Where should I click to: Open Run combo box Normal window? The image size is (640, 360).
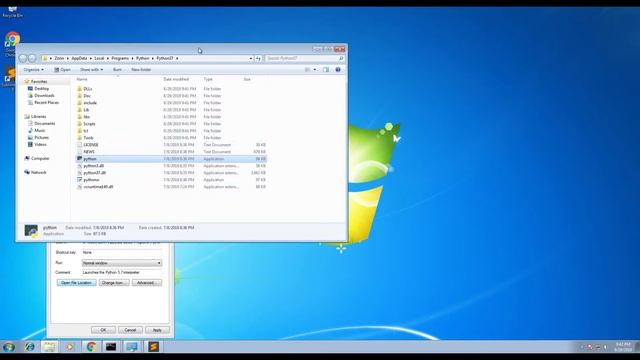122,263
